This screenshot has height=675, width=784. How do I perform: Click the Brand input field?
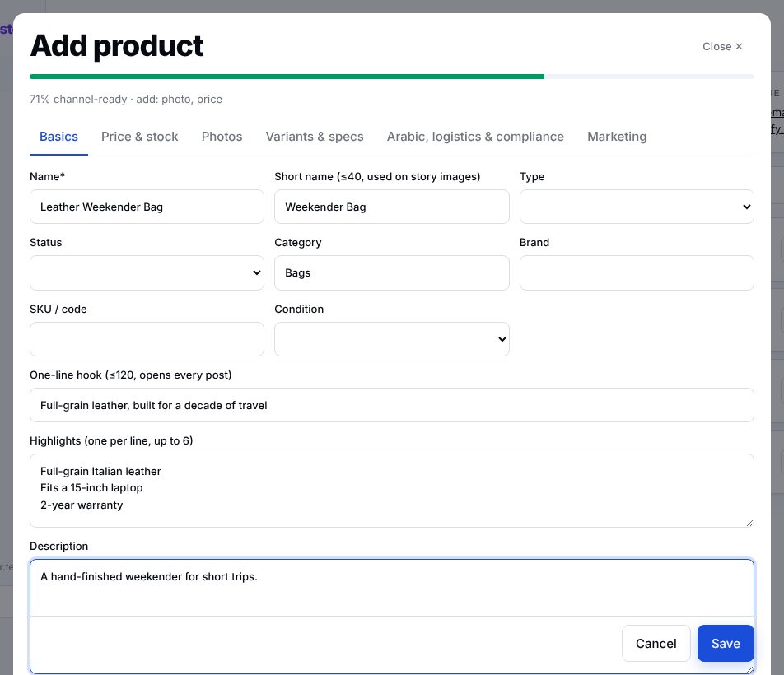click(637, 272)
